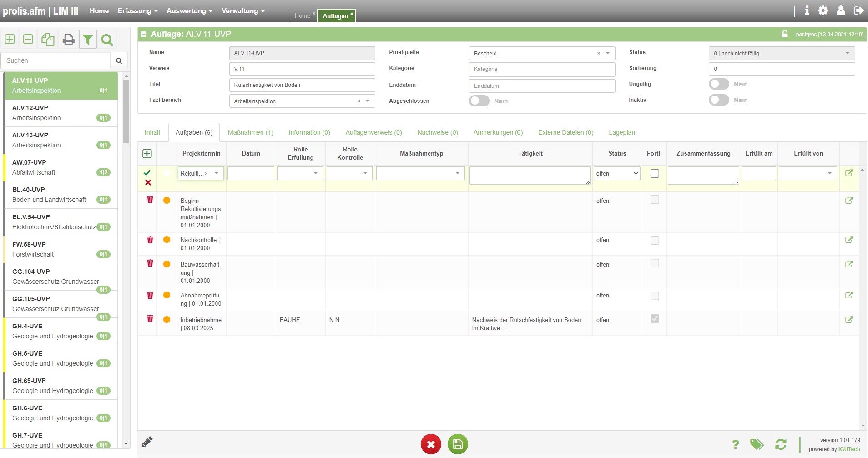The width and height of the screenshot is (868, 458).
Task: Check the Fortl. checkbox in edit row
Action: (x=655, y=173)
